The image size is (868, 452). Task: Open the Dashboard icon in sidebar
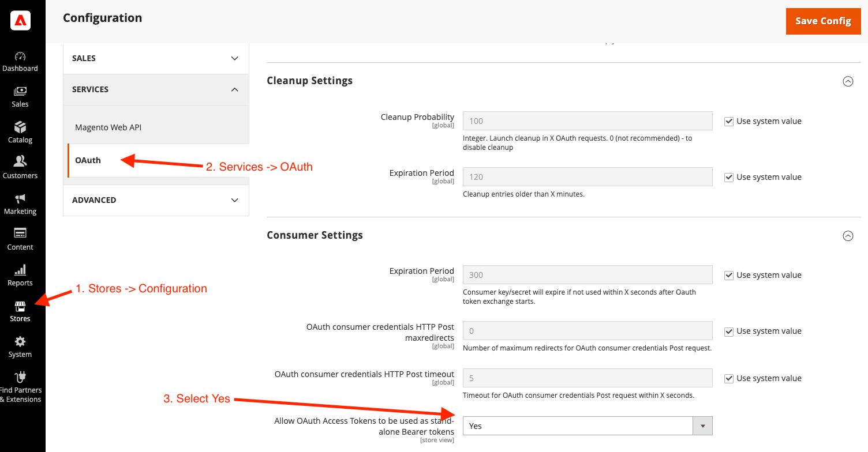[x=20, y=56]
